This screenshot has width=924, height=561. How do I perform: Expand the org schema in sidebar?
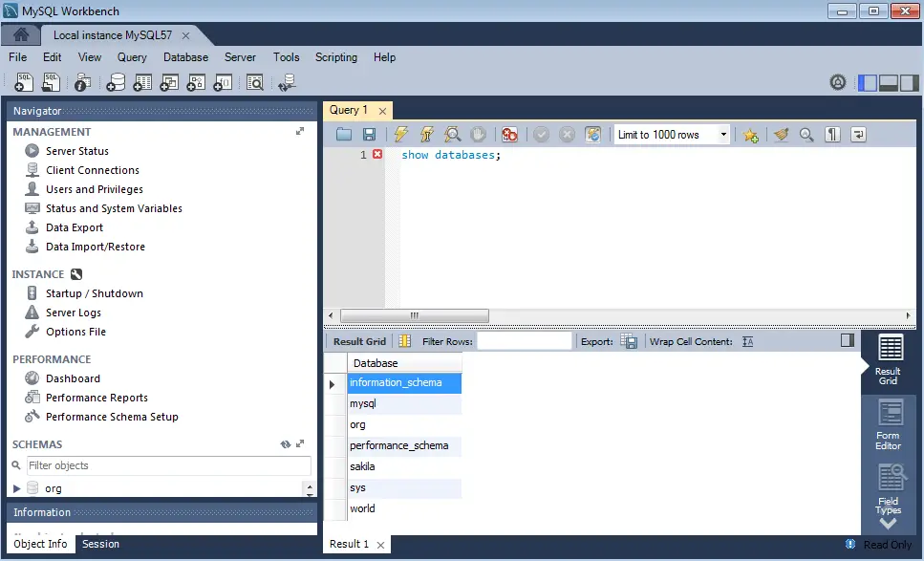pyautogui.click(x=17, y=487)
